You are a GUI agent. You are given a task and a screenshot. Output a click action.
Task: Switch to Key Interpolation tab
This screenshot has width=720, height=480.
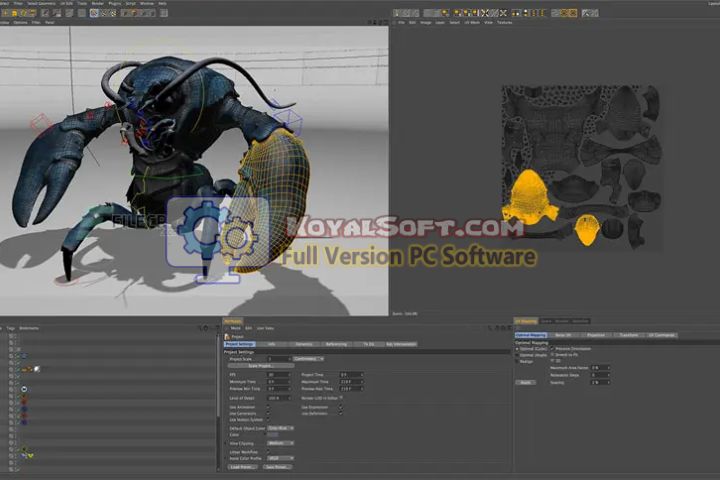point(401,344)
